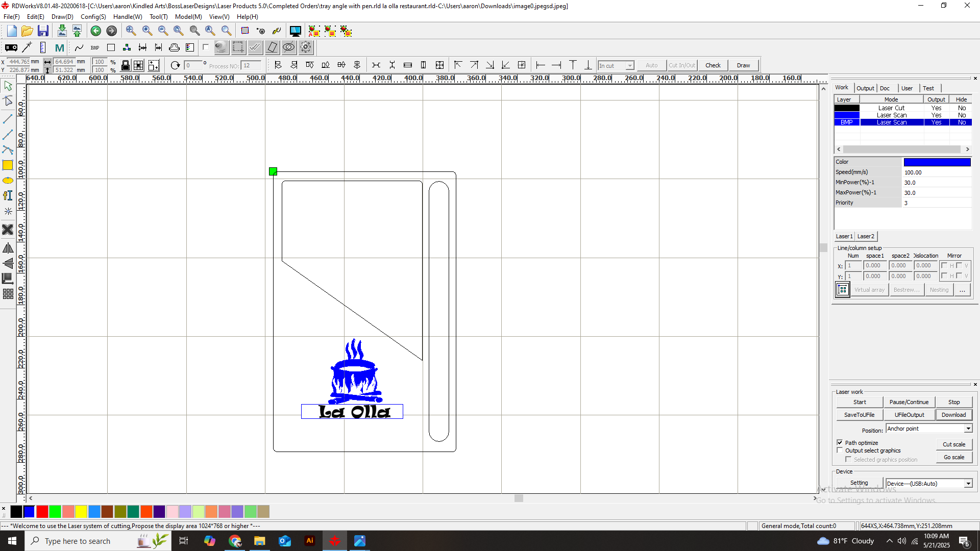Click the Check button in the top toolbar
This screenshot has height=551, width=980.
point(713,65)
